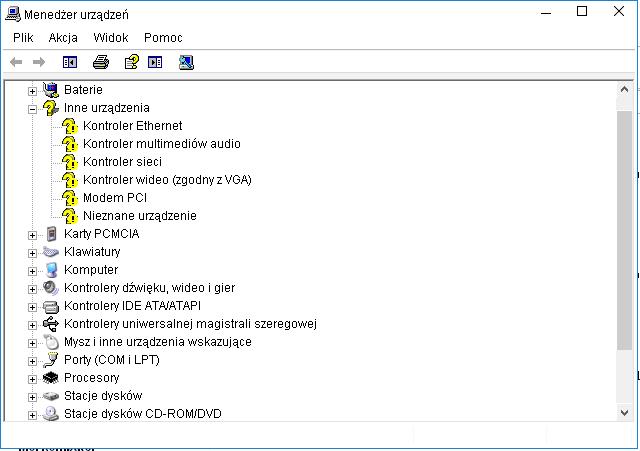Click the scrollbar down arrow
This screenshot has height=451, width=640.
624,413
